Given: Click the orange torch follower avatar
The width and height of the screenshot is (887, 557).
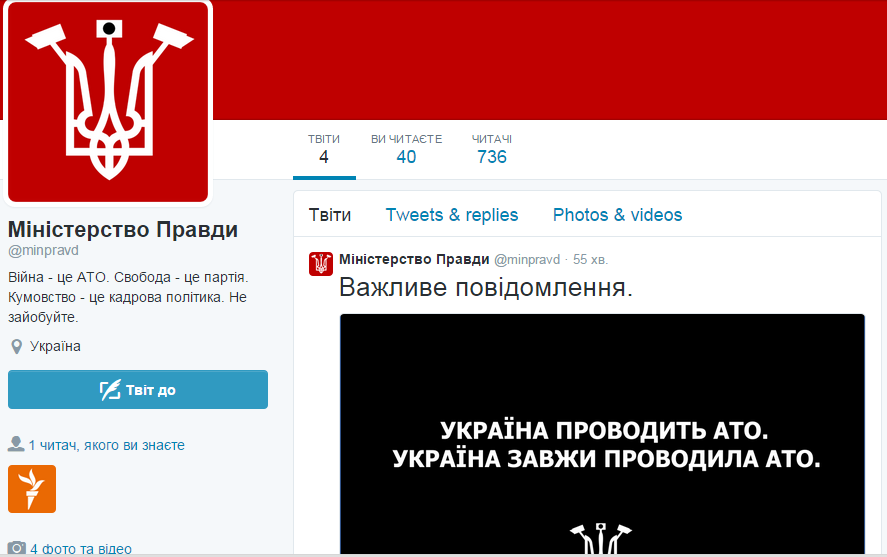Looking at the screenshot, I should click(32, 489).
